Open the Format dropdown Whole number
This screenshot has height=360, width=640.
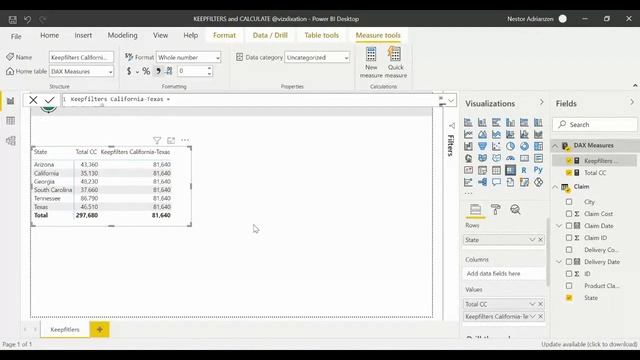189,58
